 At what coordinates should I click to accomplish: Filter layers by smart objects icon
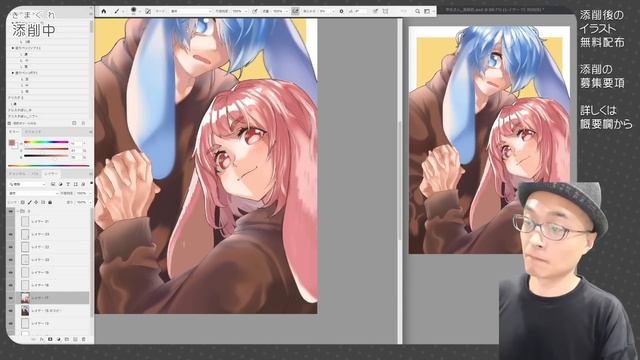tap(83, 184)
